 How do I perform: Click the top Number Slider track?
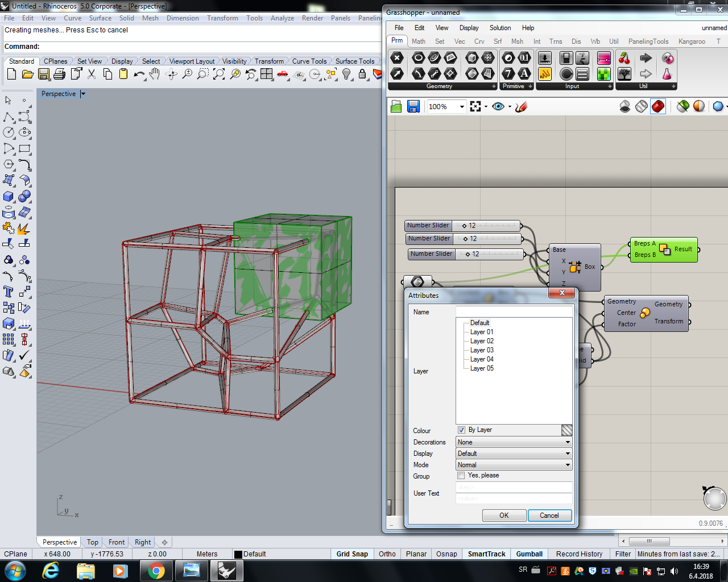click(x=486, y=226)
